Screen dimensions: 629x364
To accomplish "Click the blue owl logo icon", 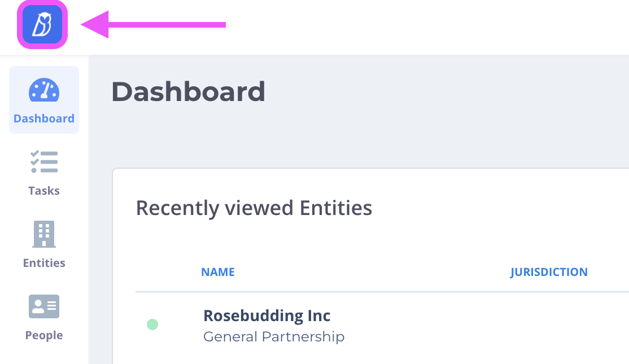I will coord(42,24).
